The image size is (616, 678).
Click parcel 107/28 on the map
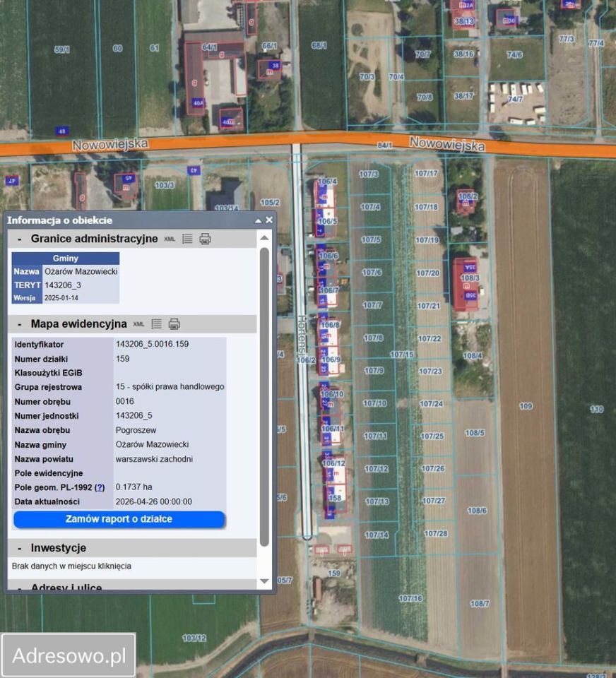point(436,534)
